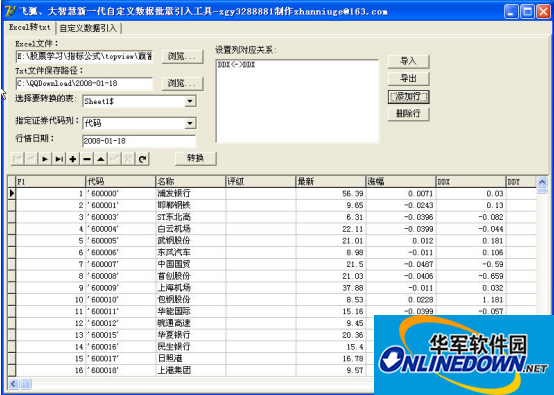Select cell 皖通高速
The image size is (554, 395).
[190, 323]
